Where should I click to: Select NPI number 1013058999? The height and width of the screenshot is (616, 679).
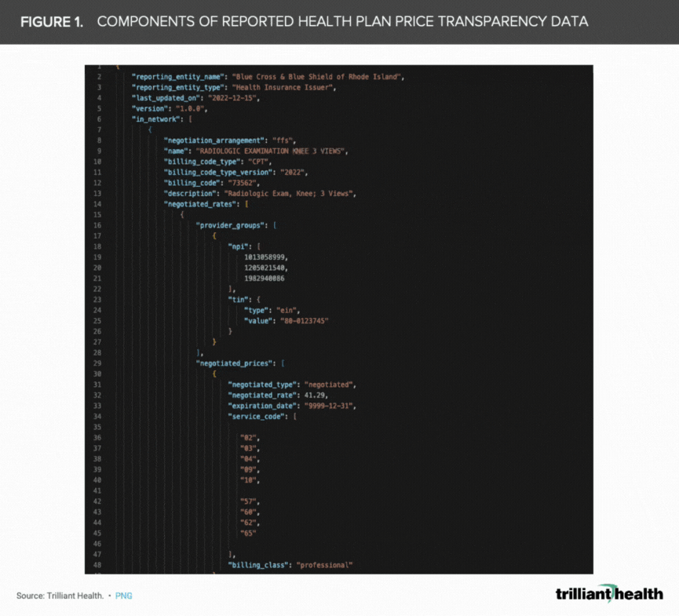coord(265,257)
